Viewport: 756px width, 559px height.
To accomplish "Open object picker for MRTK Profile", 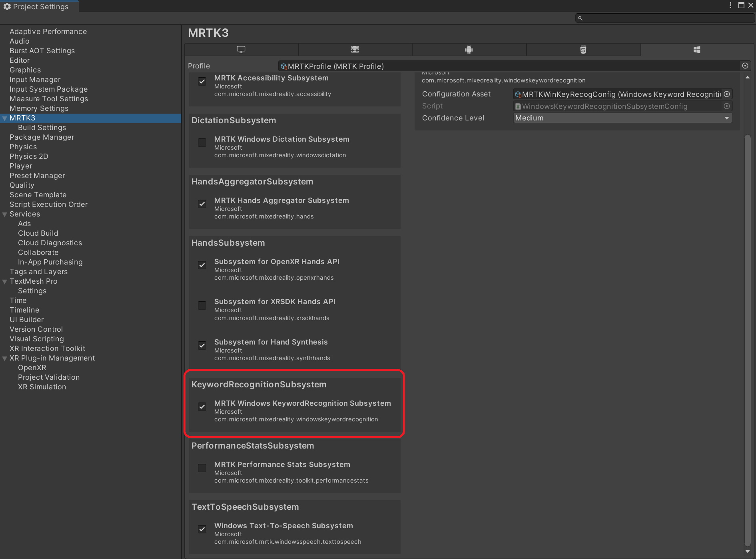I will (745, 66).
